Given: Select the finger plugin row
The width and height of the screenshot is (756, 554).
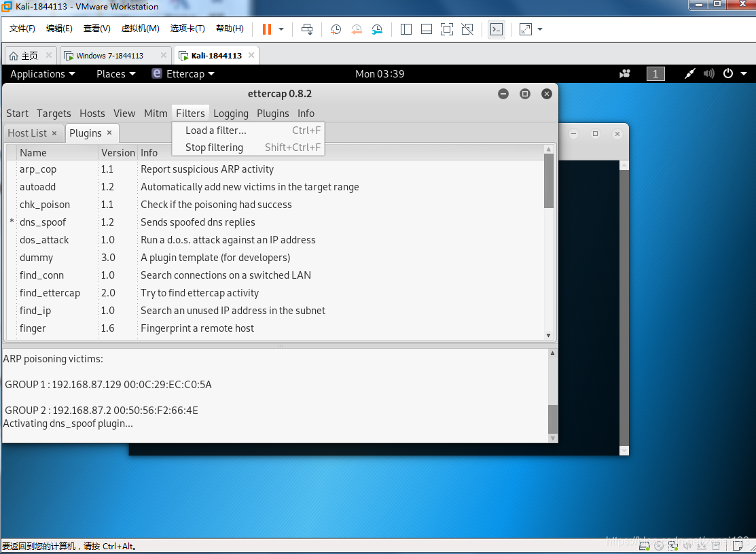Looking at the screenshot, I should click(x=275, y=328).
